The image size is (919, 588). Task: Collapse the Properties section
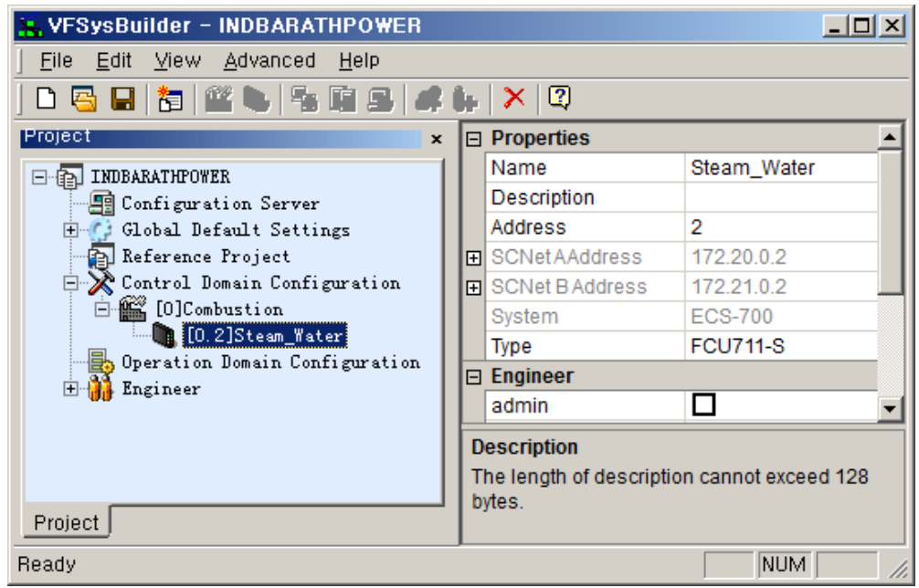click(473, 139)
